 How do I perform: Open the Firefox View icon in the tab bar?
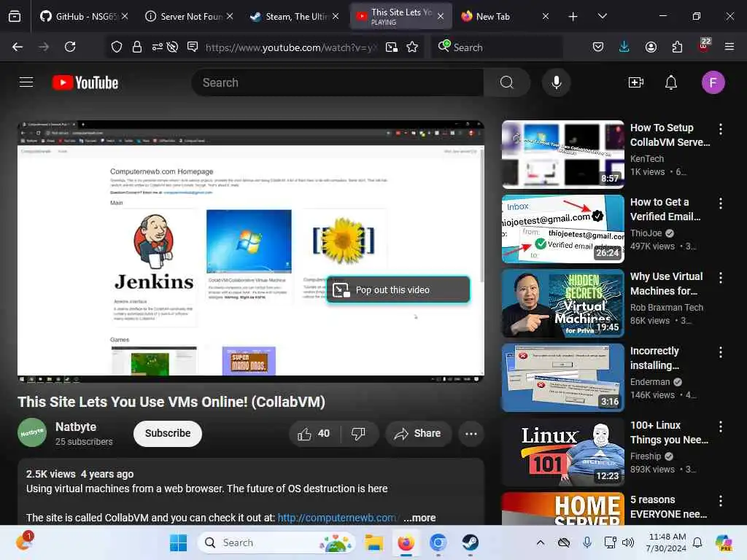(15, 16)
